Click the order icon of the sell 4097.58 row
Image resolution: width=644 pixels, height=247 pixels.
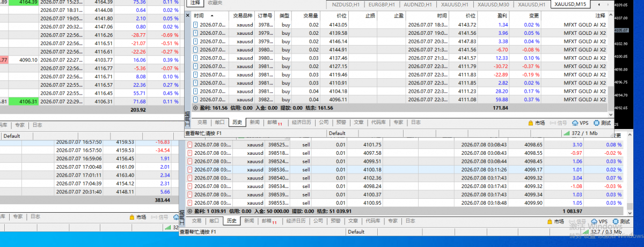point(189,153)
